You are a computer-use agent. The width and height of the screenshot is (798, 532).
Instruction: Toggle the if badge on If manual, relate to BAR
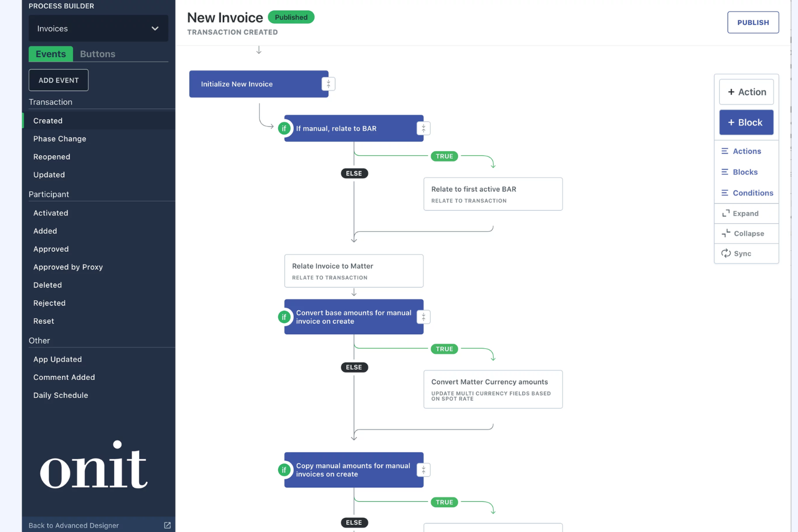pos(284,128)
